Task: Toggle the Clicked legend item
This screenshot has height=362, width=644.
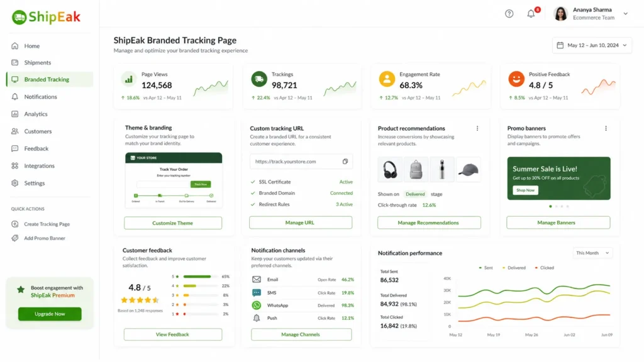Action: 544,268
